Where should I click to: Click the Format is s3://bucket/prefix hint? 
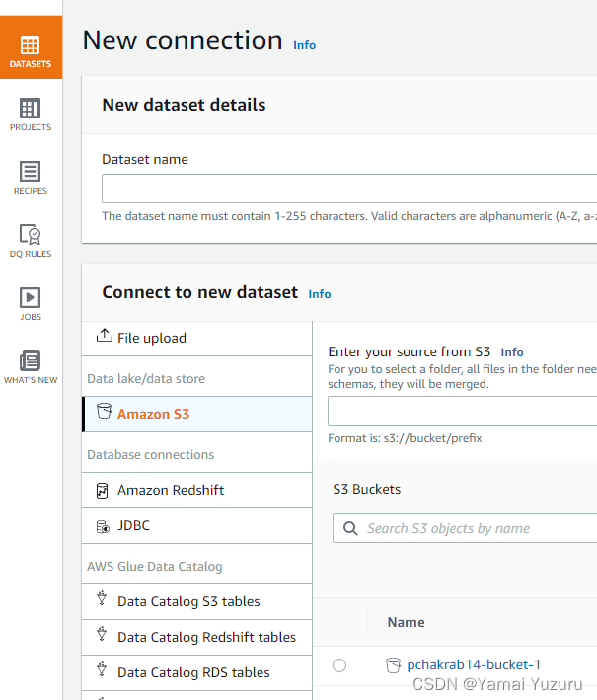tap(405, 438)
